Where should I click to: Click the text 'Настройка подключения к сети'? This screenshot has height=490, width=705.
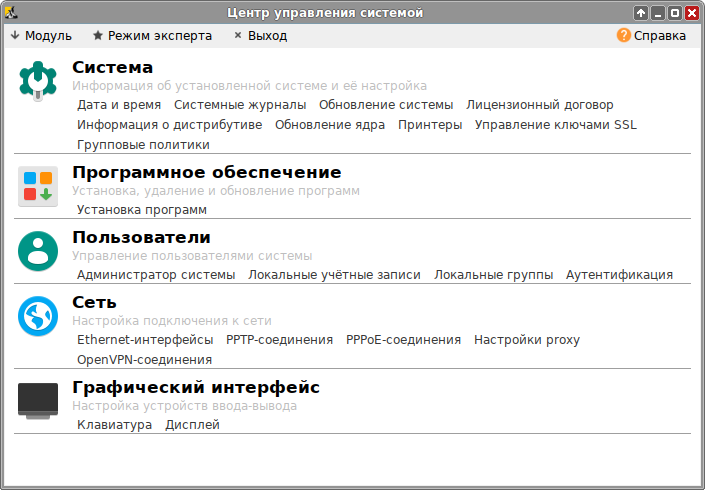(x=172, y=321)
